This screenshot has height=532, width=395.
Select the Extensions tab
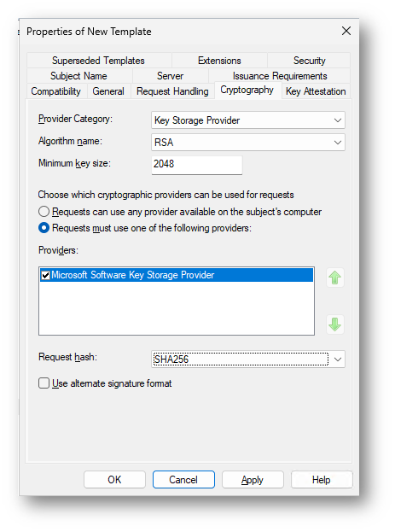pos(219,61)
